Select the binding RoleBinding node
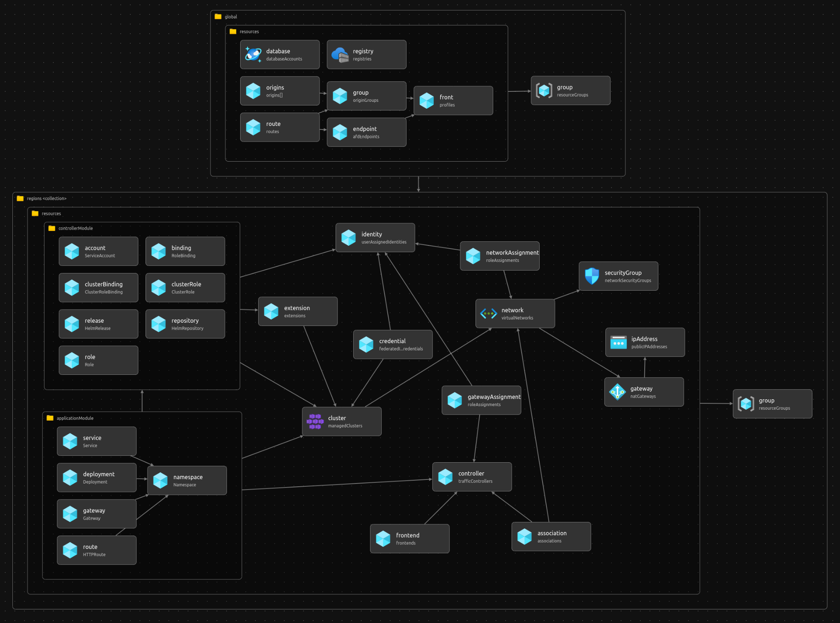The height and width of the screenshot is (623, 840). (185, 251)
